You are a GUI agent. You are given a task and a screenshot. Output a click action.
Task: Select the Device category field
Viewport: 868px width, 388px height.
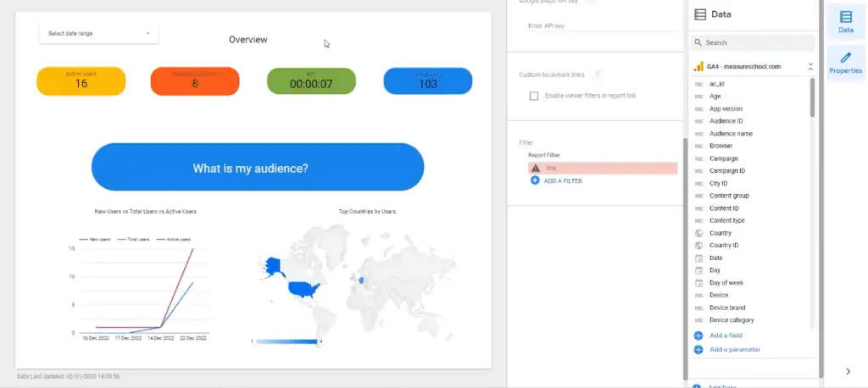pos(732,320)
